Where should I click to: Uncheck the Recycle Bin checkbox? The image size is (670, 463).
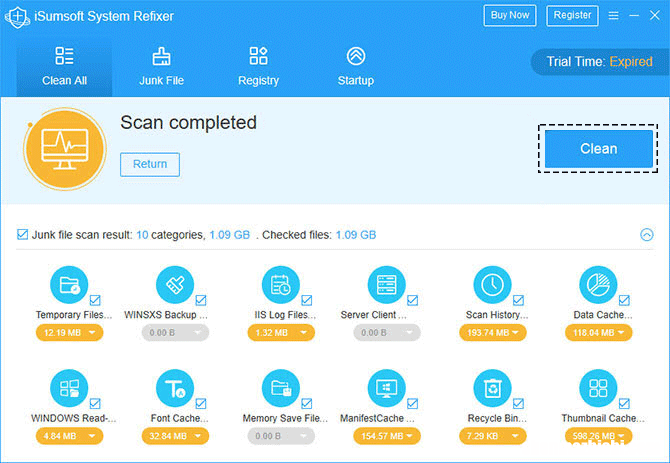(518, 404)
